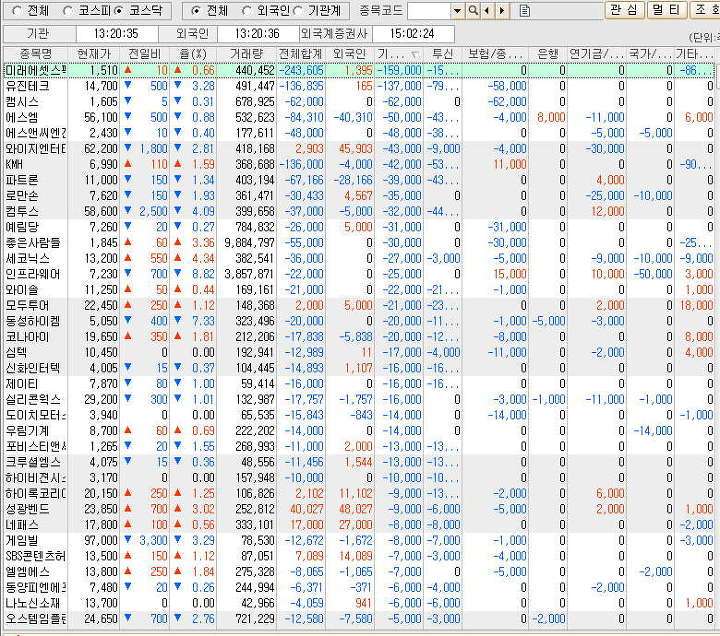Sort by the 종목명 column header

click(36, 54)
